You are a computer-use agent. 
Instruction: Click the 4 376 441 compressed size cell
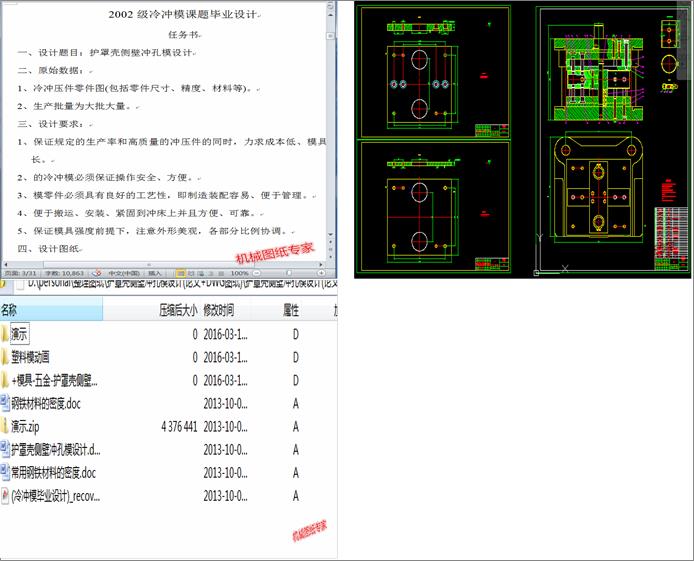tap(179, 427)
